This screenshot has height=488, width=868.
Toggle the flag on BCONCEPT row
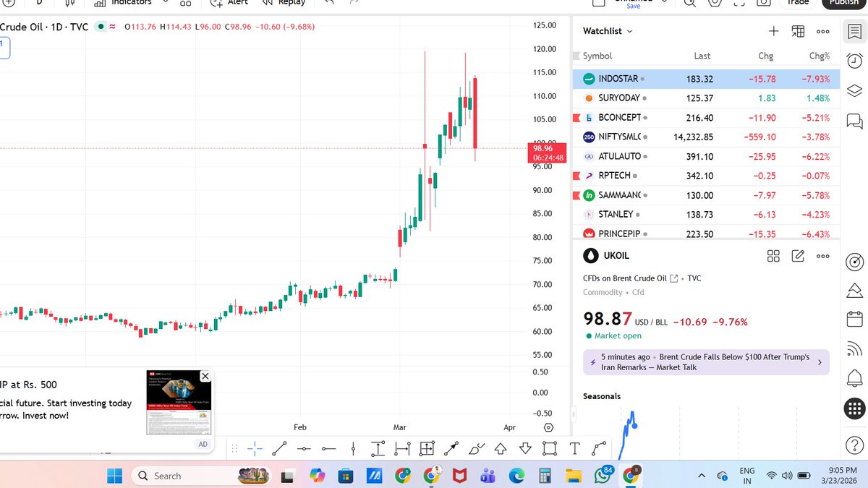pos(576,117)
